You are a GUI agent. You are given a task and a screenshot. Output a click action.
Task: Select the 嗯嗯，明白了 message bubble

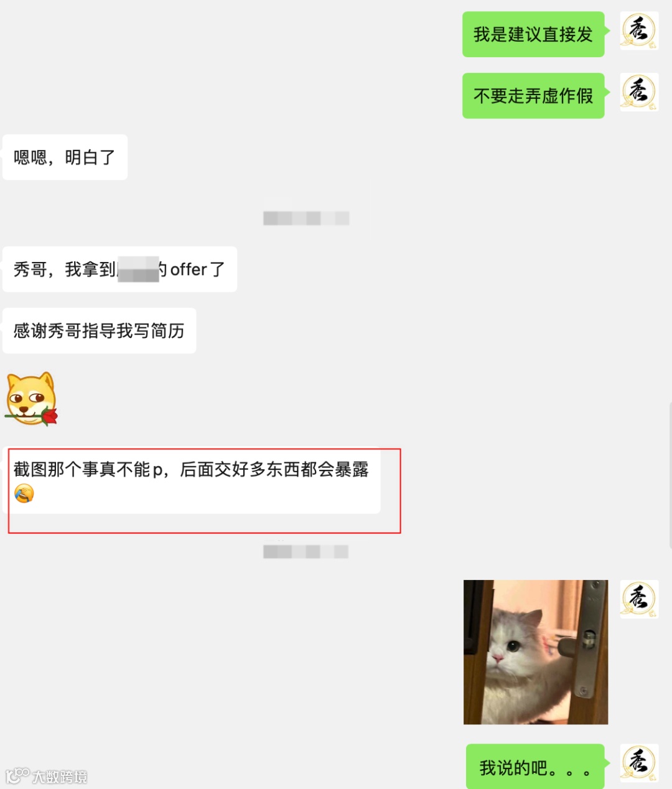coord(65,157)
